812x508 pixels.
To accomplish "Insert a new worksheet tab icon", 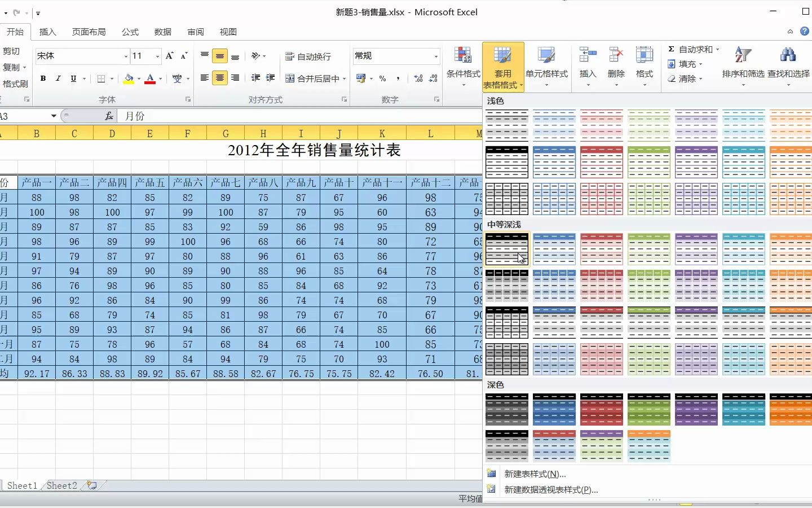I will [x=92, y=485].
